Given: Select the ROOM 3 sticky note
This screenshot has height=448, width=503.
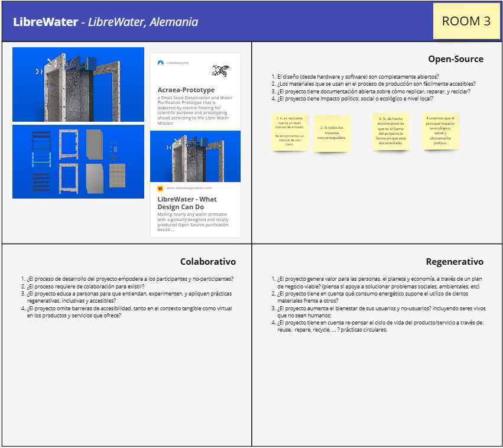Looking at the screenshot, I should (466, 21).
